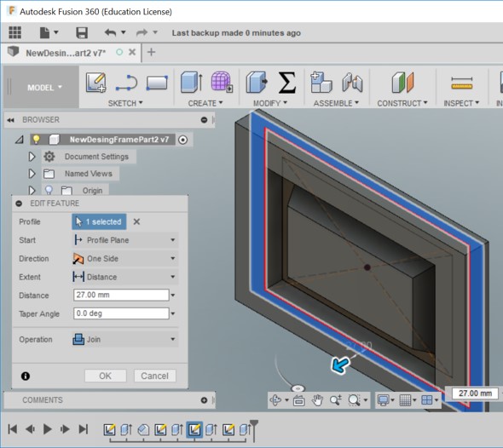
Task: Select the Line sketch tool
Action: [x=127, y=83]
